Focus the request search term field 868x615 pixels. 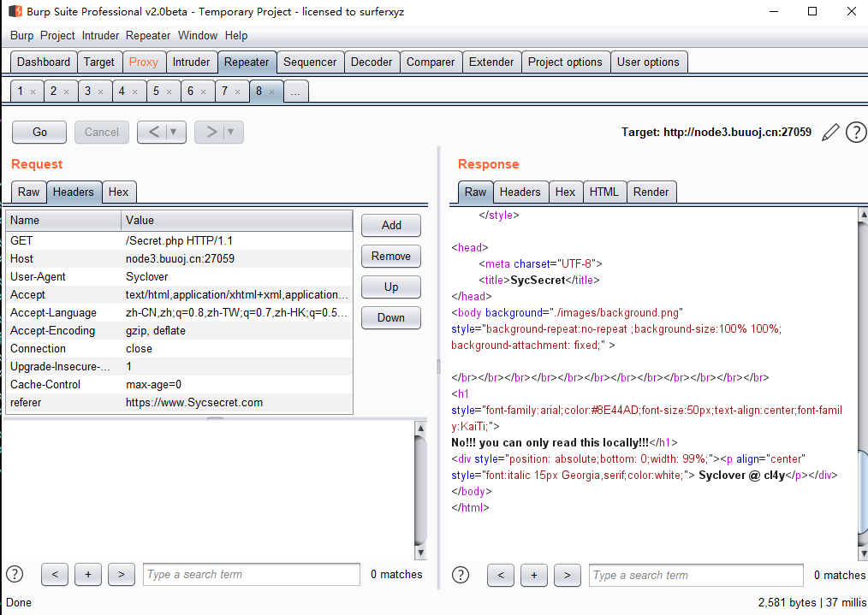pyautogui.click(x=252, y=574)
